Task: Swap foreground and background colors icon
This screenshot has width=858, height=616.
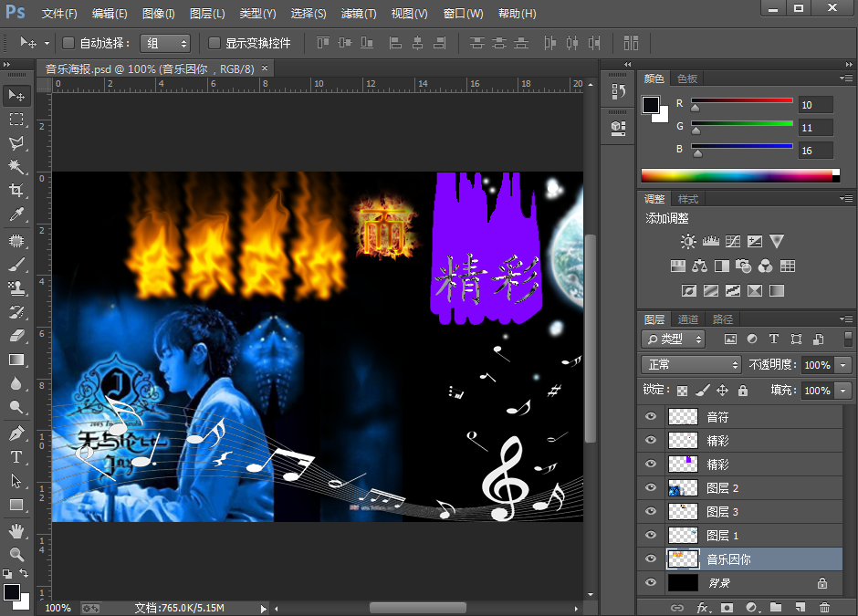Action: point(24,573)
